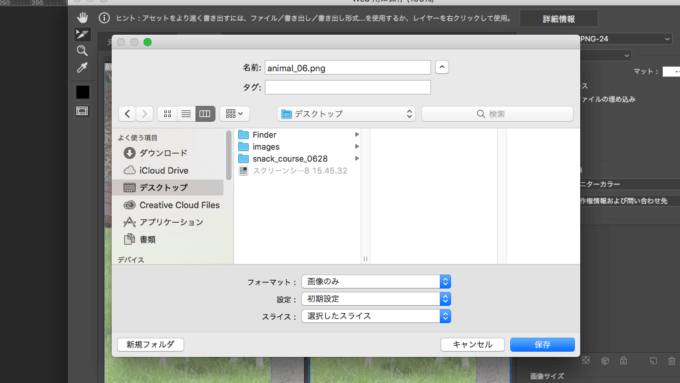
Task: Open the スライス dropdown 選択したスライス
Action: (x=376, y=316)
